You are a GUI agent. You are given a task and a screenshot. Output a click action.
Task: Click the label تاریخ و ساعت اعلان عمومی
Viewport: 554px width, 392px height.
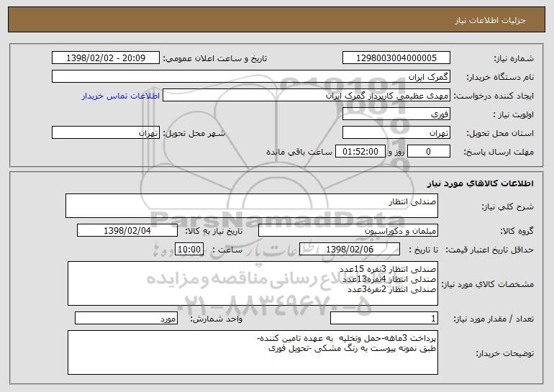pos(215,58)
